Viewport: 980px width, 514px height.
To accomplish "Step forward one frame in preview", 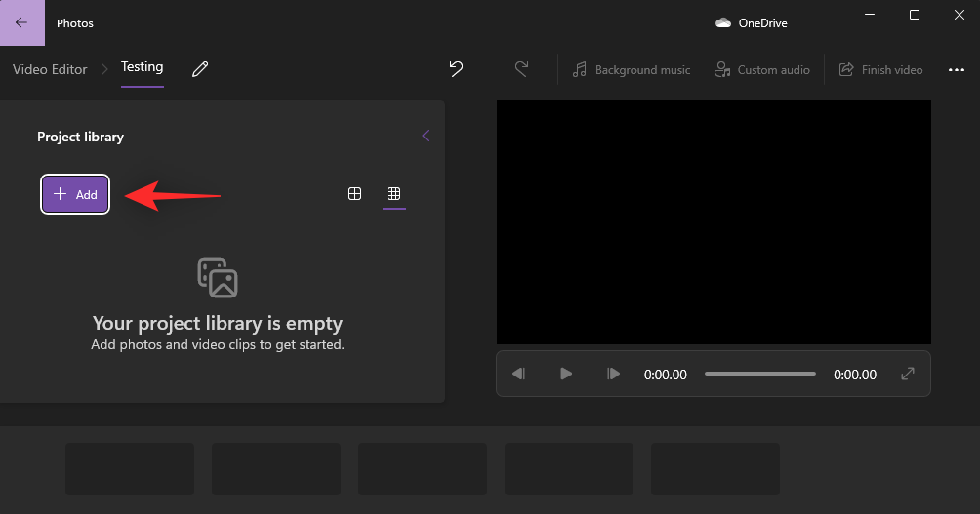I will point(613,374).
